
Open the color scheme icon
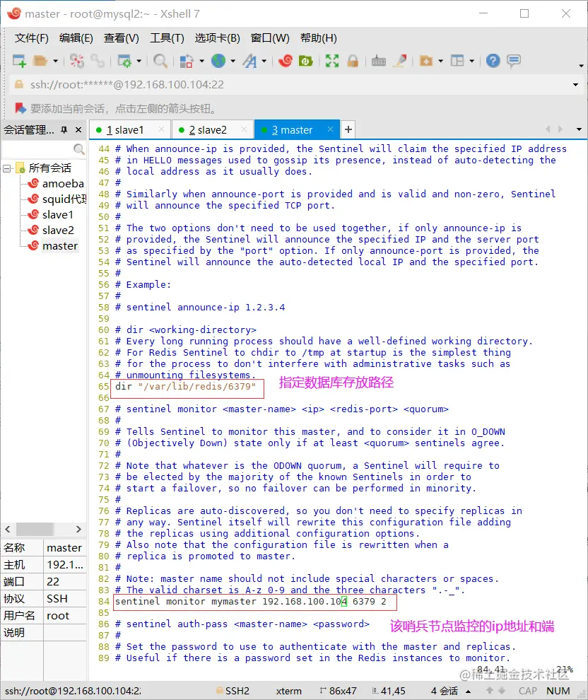[x=186, y=61]
